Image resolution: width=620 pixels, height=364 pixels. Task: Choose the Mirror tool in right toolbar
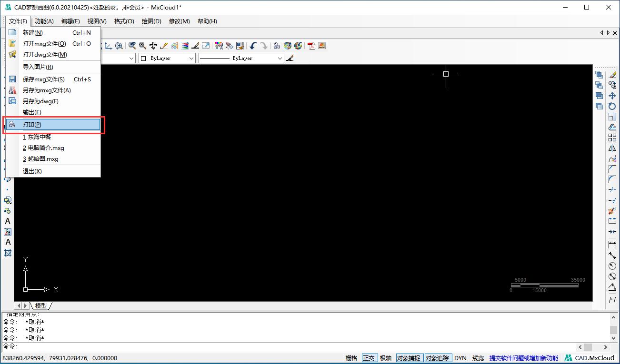tap(612, 148)
